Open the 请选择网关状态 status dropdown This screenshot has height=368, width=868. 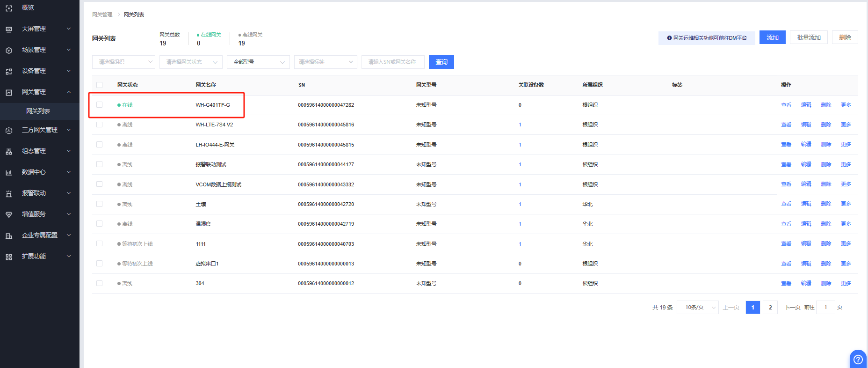click(191, 62)
